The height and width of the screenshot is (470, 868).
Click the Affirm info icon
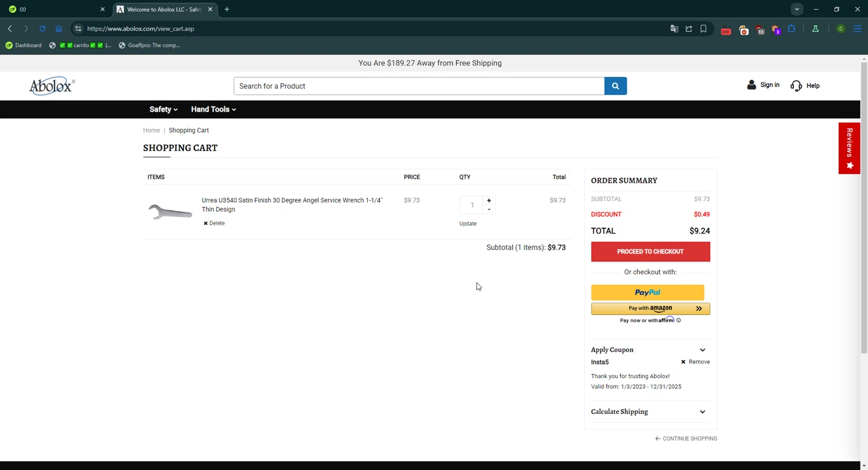point(679,320)
